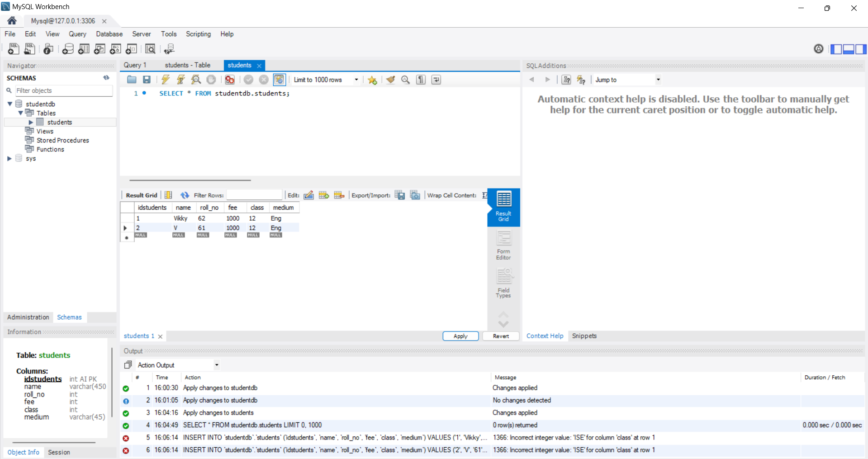The width and height of the screenshot is (868, 459).
Task: Run EXPLAIN on the current statement
Action: tap(196, 80)
